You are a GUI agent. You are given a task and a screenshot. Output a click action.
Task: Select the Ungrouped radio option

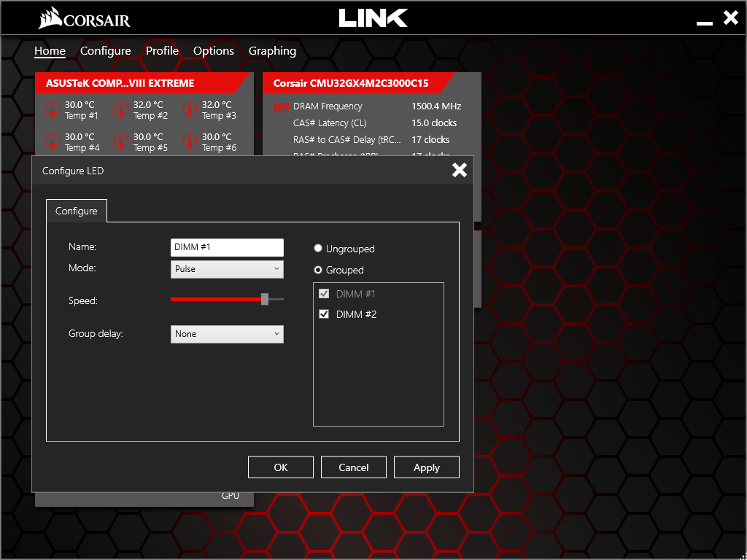pos(318,249)
